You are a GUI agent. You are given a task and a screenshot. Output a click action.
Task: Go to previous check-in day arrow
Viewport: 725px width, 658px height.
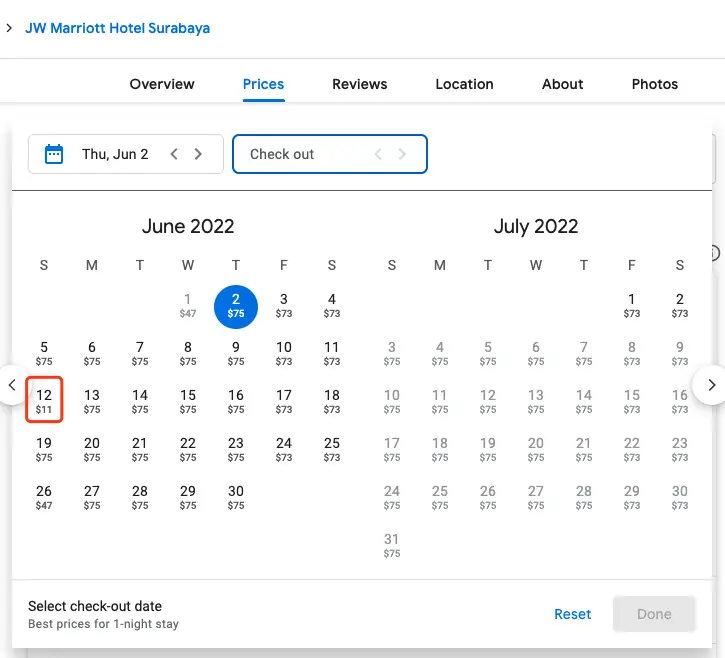point(174,154)
